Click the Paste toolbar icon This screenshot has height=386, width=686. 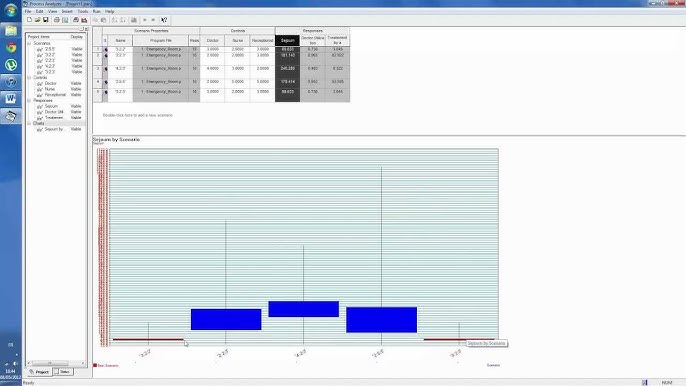point(104,20)
